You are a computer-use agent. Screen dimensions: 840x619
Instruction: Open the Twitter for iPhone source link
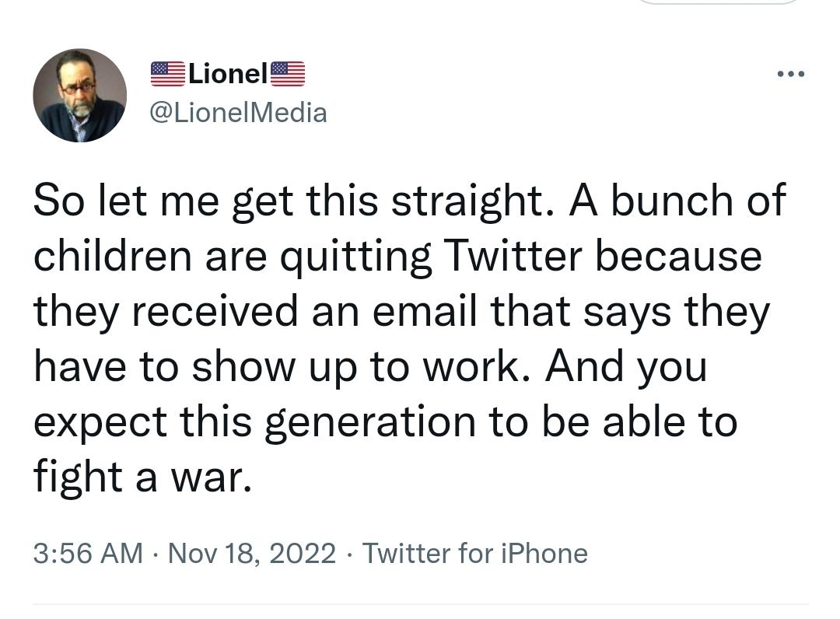pos(475,553)
